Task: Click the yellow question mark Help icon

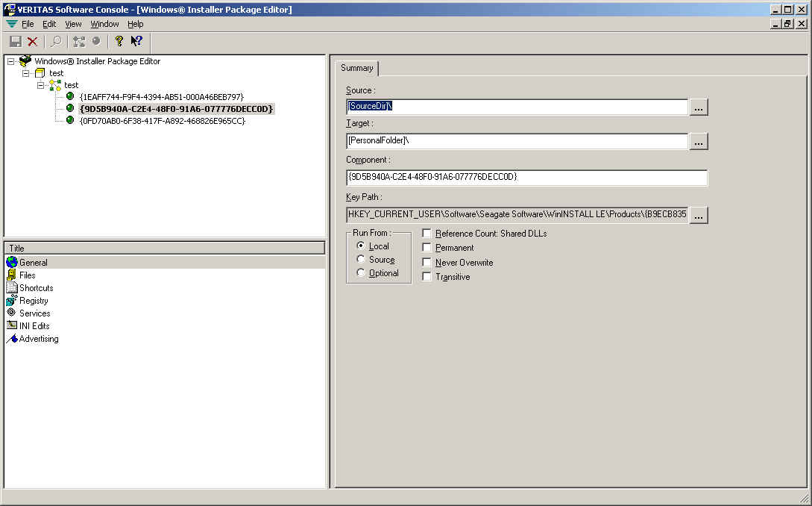Action: point(119,42)
